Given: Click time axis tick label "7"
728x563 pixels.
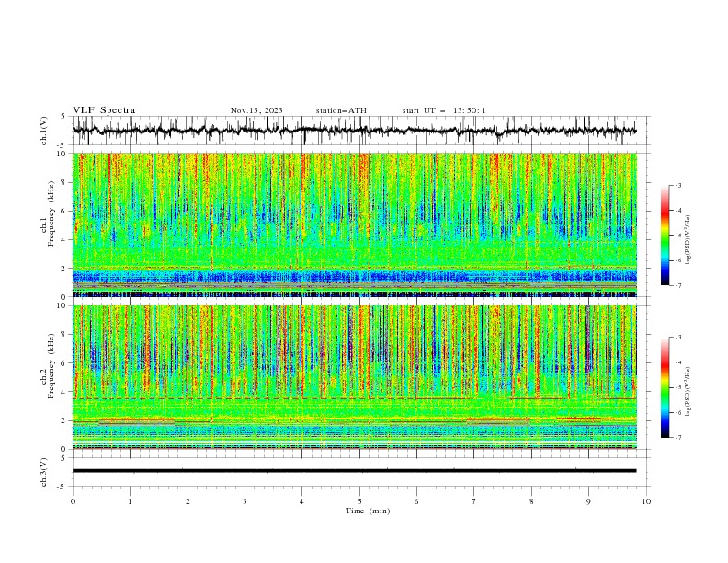Looking at the screenshot, I should (x=474, y=501).
